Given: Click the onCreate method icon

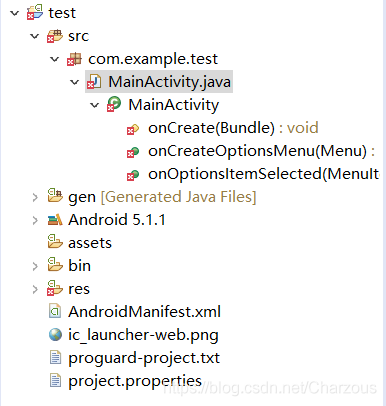Looking at the screenshot, I should [133, 128].
